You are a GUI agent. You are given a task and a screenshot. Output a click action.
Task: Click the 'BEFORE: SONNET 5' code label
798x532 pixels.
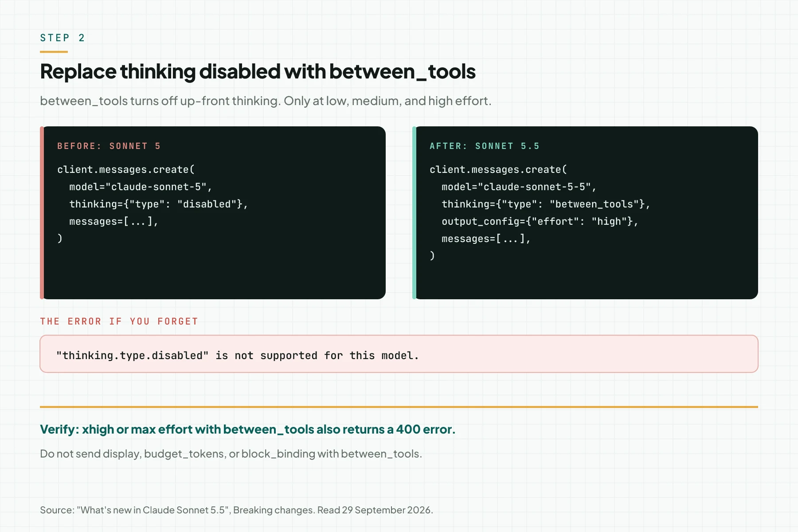click(109, 146)
